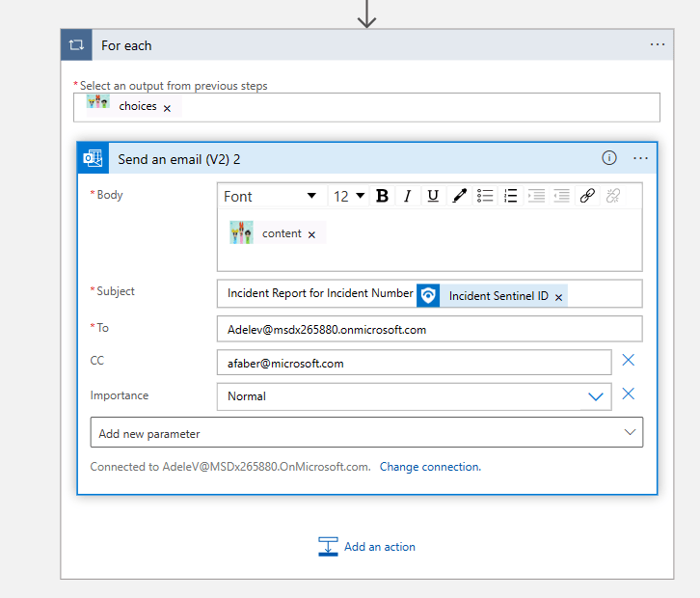
Task: Toggle bold formatting in Body toolbar
Action: point(382,196)
